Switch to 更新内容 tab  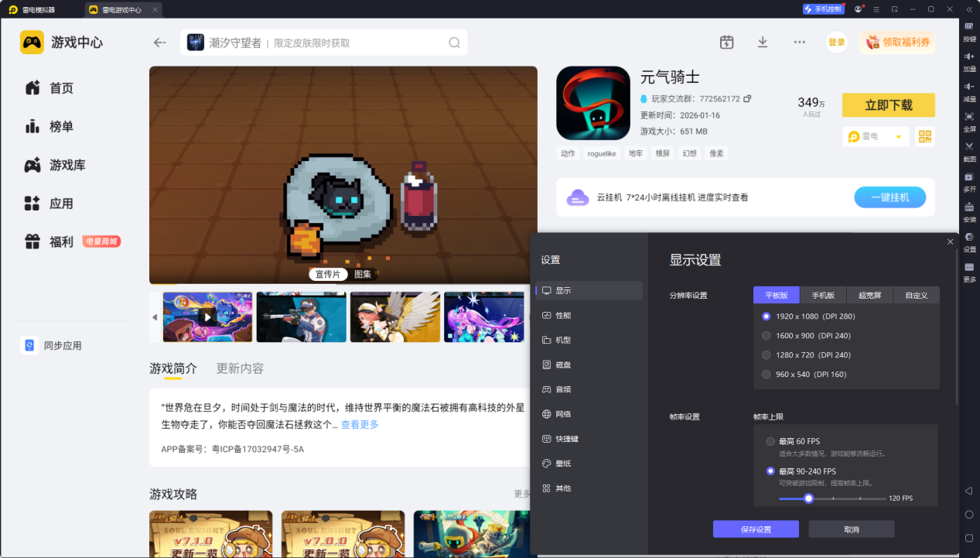[x=240, y=368]
